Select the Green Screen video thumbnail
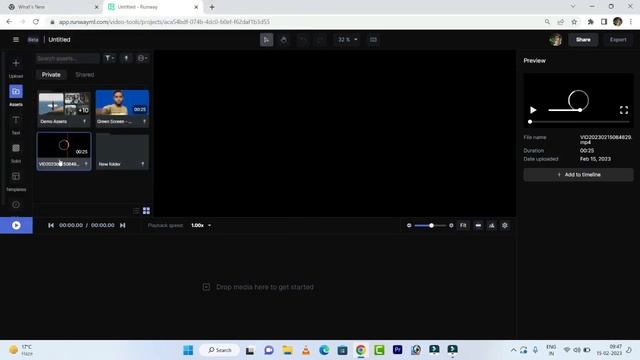 [122, 103]
